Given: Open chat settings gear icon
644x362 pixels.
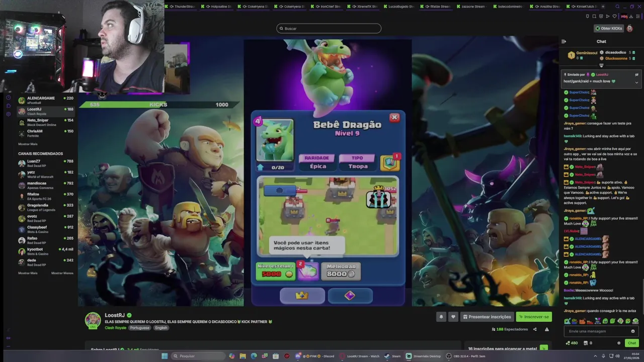Looking at the screenshot, I should [619, 343].
